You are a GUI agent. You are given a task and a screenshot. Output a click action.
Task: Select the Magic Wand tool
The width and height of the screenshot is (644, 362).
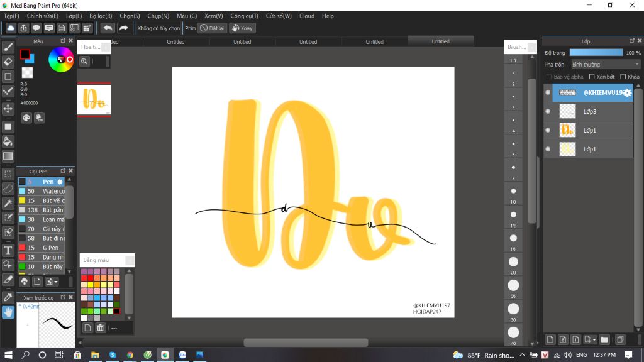tap(8, 203)
